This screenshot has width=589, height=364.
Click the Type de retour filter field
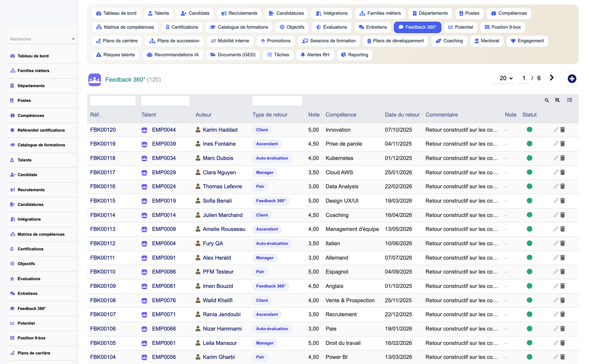(277, 101)
